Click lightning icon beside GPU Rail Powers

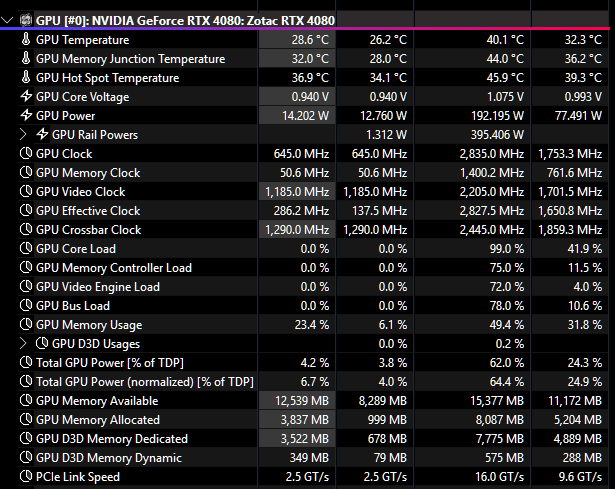pyautogui.click(x=42, y=134)
